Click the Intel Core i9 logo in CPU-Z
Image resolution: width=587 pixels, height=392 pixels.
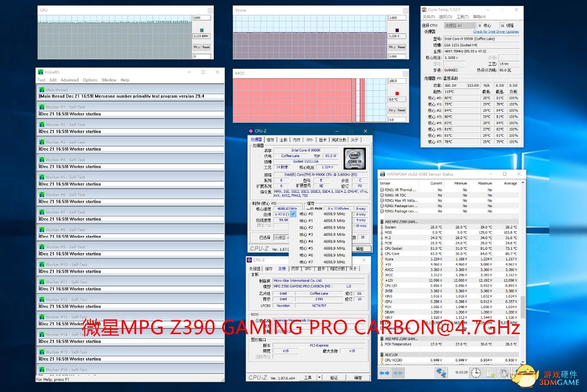tap(354, 158)
